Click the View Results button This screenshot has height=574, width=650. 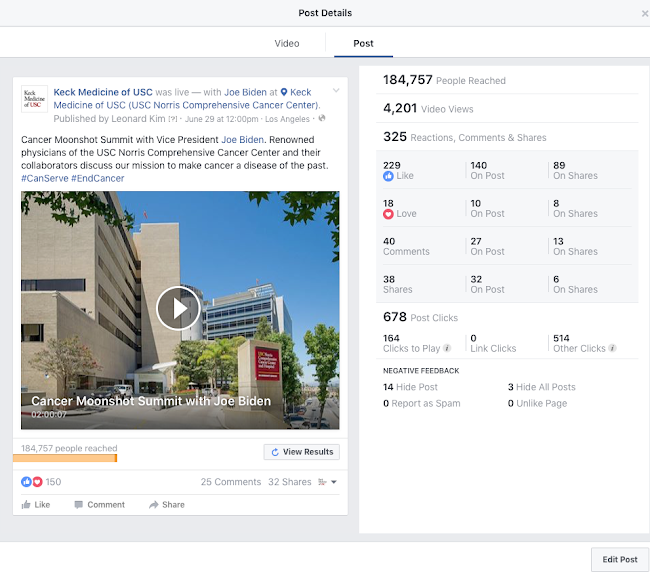coord(302,452)
